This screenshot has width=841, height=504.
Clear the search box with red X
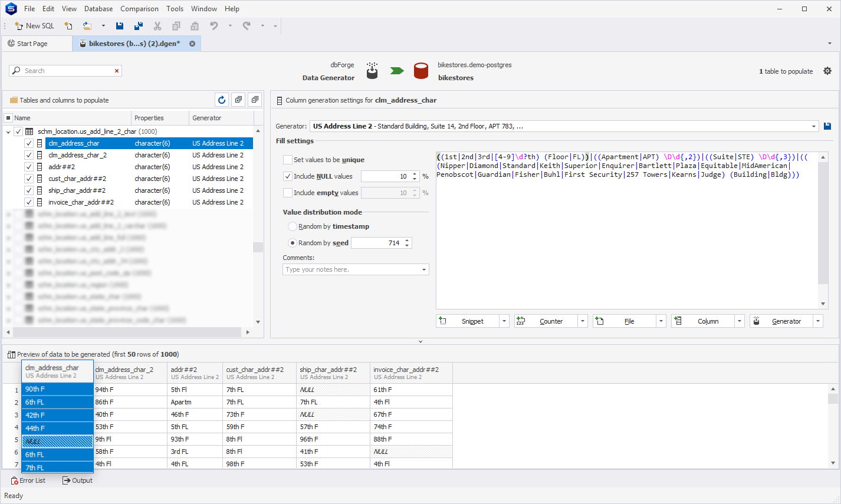click(117, 71)
